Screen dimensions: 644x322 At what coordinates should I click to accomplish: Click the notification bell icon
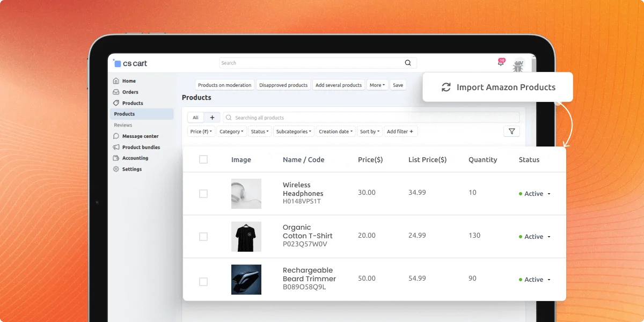[x=501, y=63]
